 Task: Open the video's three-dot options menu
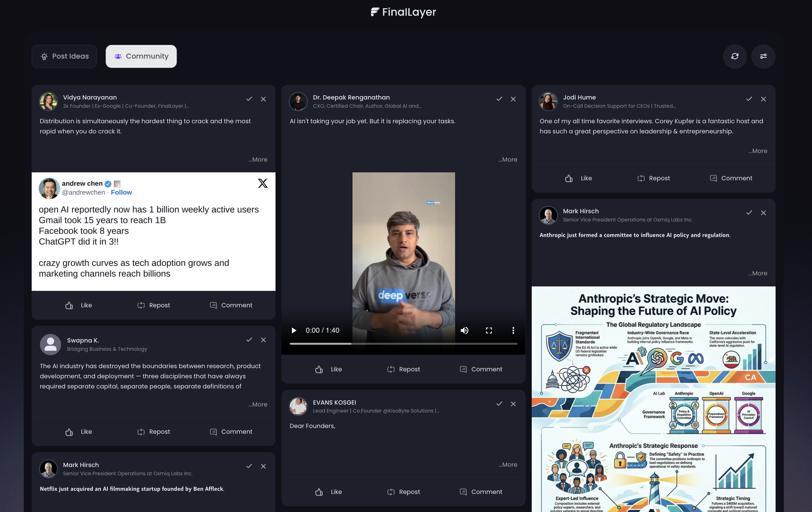(513, 330)
